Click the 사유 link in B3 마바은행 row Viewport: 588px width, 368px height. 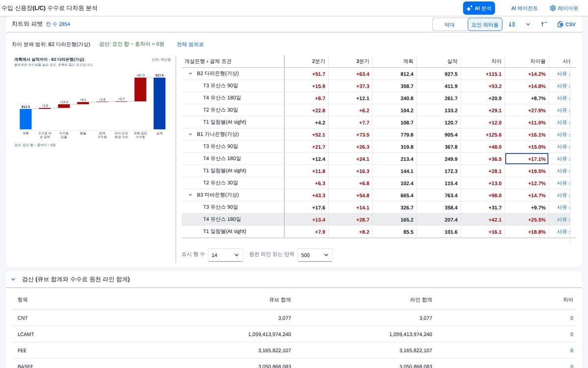[x=563, y=195]
